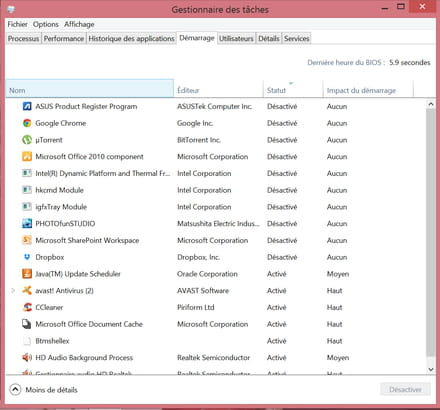Image resolution: width=440 pixels, height=410 pixels.
Task: Click '5.9 secondes' BIOS time value
Action: [410, 62]
